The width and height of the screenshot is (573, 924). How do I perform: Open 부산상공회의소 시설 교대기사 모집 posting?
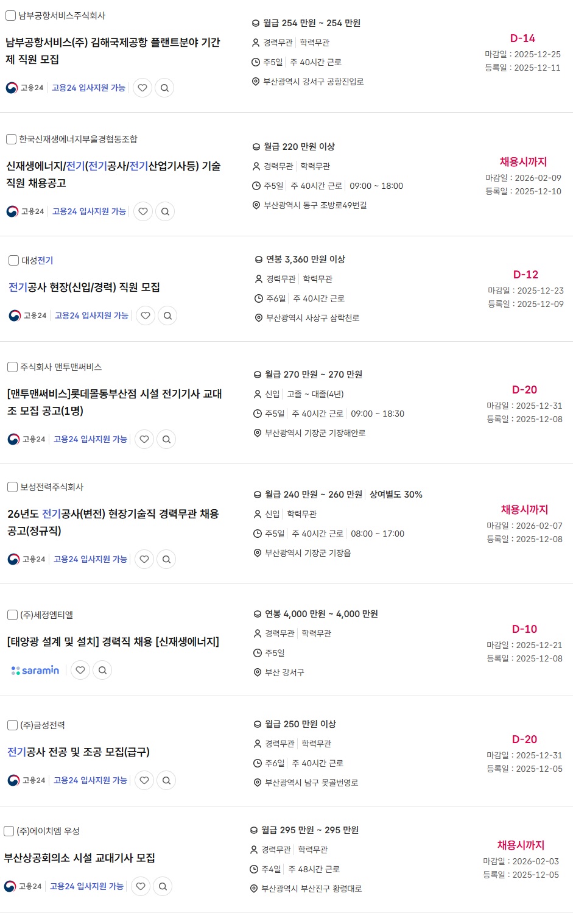pos(79,858)
